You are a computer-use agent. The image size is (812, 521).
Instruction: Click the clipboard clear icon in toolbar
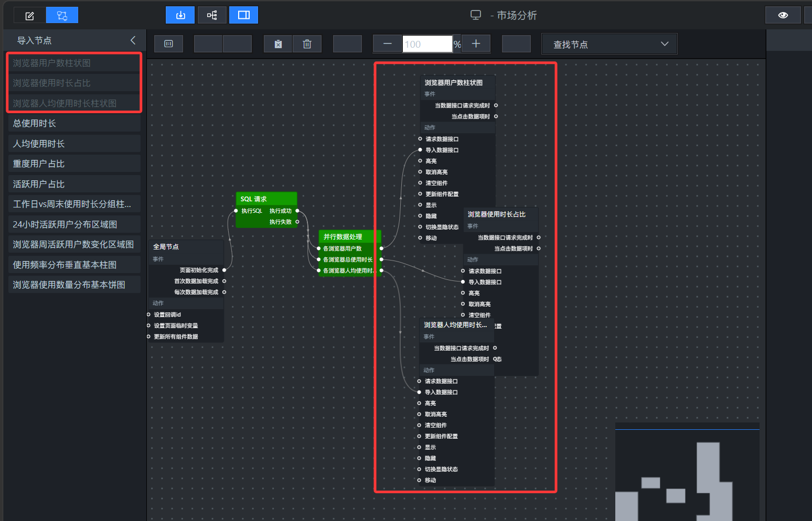coord(278,44)
